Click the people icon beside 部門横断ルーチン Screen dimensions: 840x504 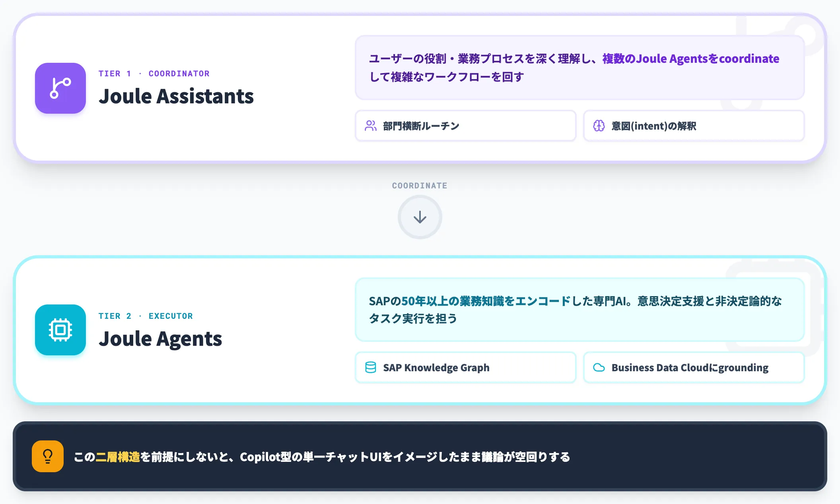[371, 126]
